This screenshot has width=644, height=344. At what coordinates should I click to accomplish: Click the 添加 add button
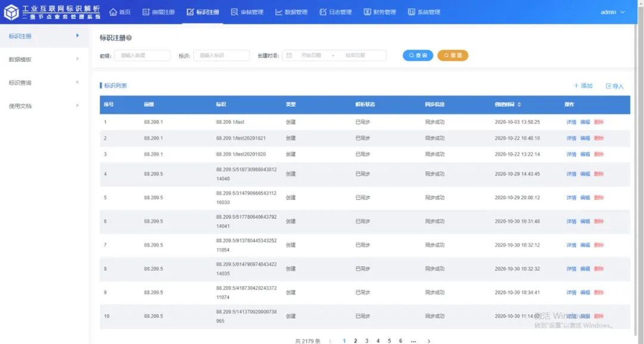coord(583,86)
